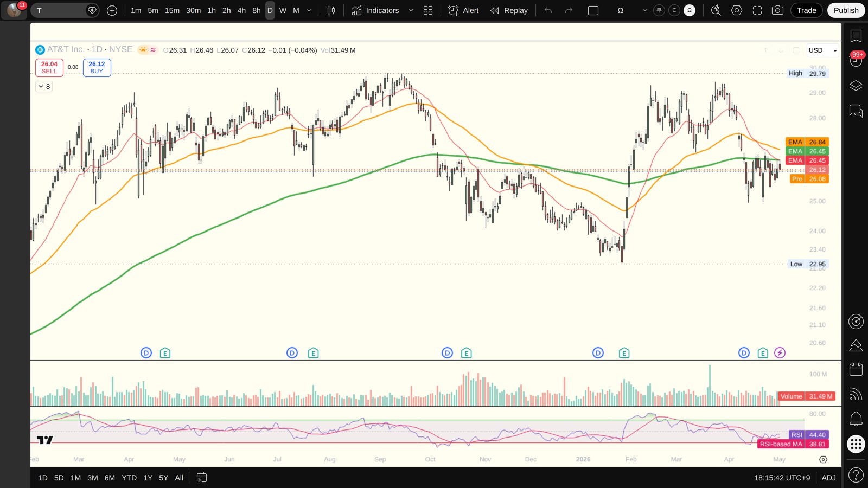Open the go-to-date calendar icon
This screenshot has width=868, height=488.
pyautogui.click(x=201, y=478)
